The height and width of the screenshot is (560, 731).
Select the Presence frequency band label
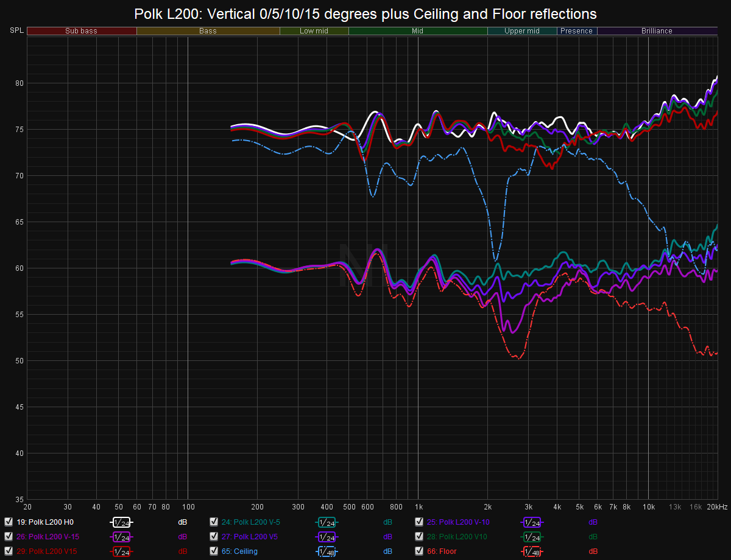point(577,31)
